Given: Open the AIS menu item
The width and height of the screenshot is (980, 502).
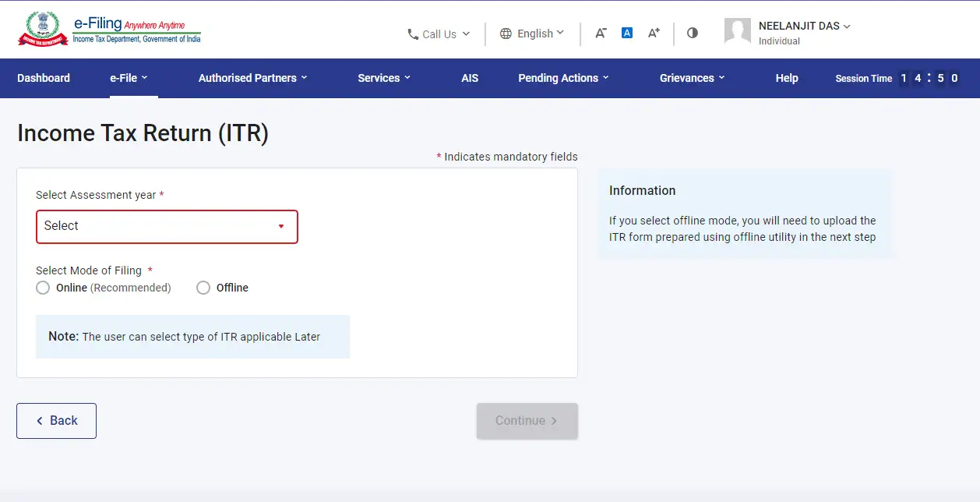Looking at the screenshot, I should [x=470, y=78].
